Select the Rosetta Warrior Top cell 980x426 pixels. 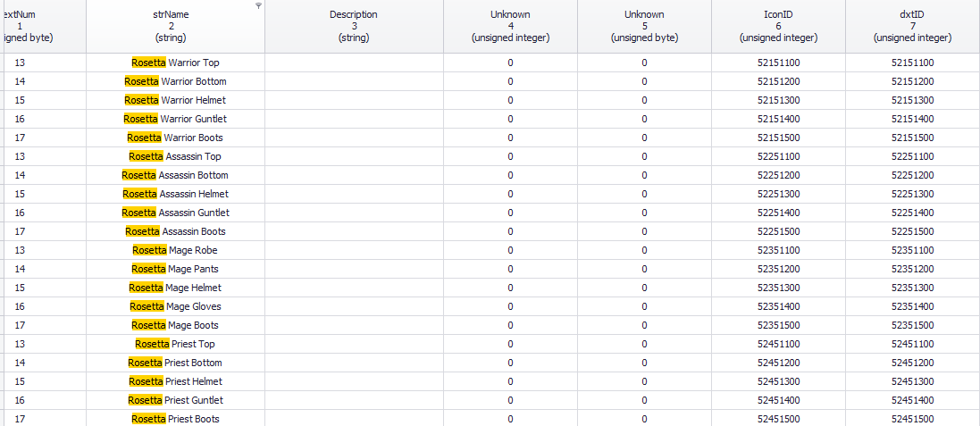coord(175,63)
